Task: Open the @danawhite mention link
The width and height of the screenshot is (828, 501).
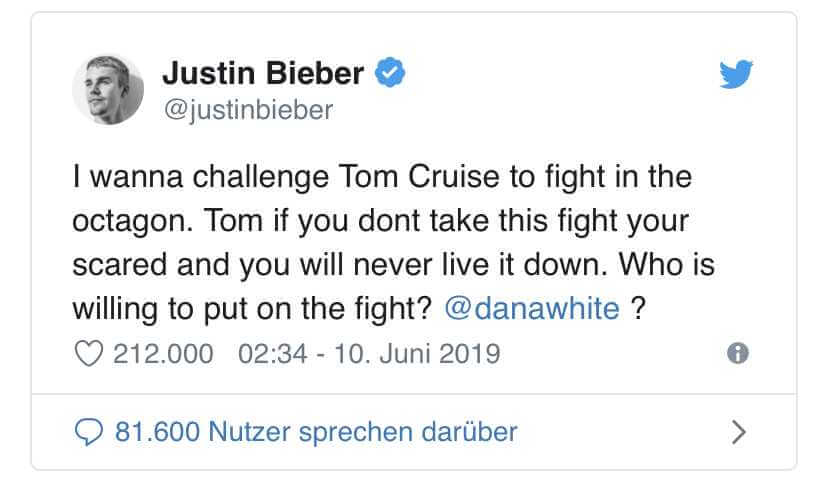Action: click(x=532, y=308)
